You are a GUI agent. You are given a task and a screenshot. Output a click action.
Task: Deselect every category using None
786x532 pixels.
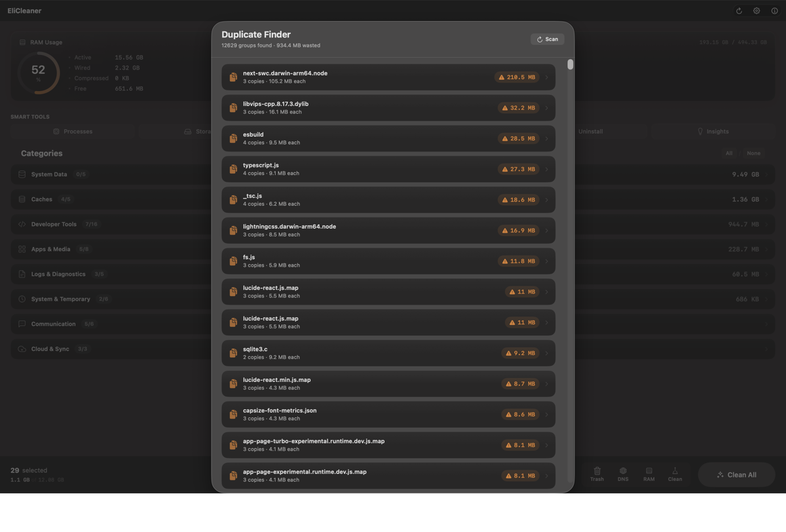click(753, 153)
